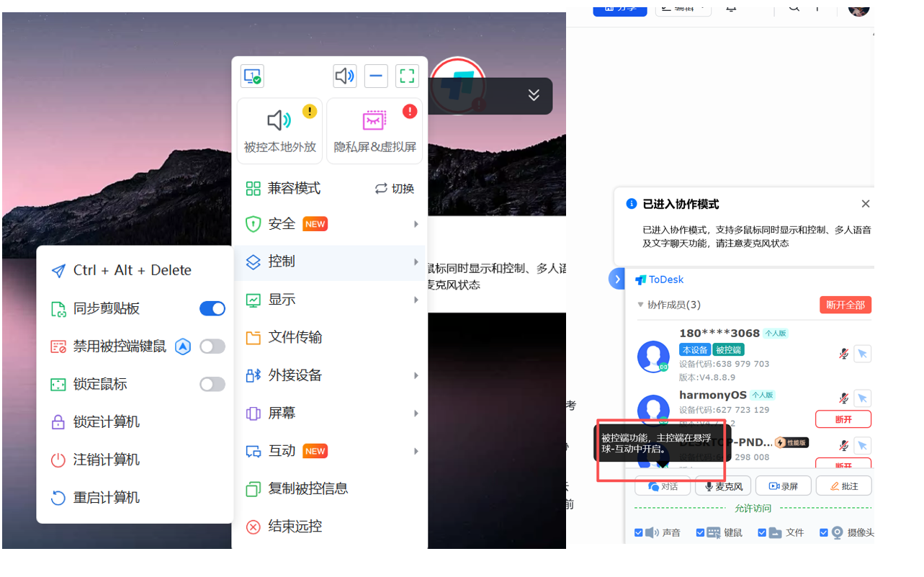Click the ToDesk logo in collaboration panel

click(659, 279)
